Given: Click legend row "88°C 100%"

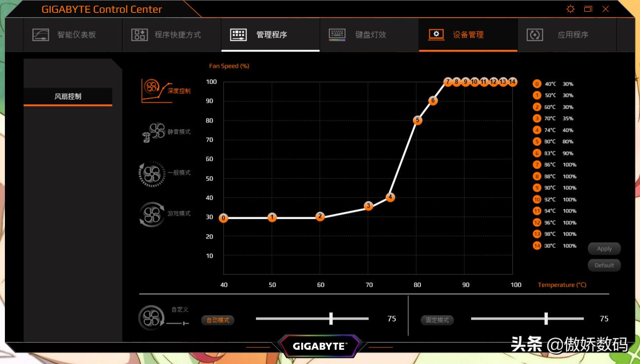Looking at the screenshot, I should 555,177.
